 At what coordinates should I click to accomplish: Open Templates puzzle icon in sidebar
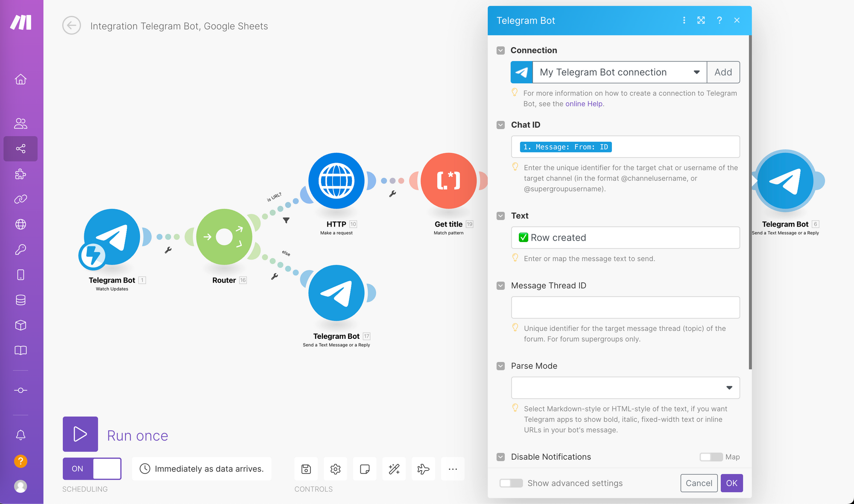(x=20, y=174)
